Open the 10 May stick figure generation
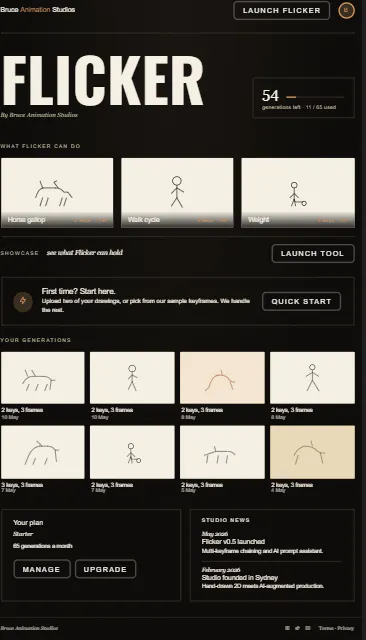366x640 pixels. 132,378
